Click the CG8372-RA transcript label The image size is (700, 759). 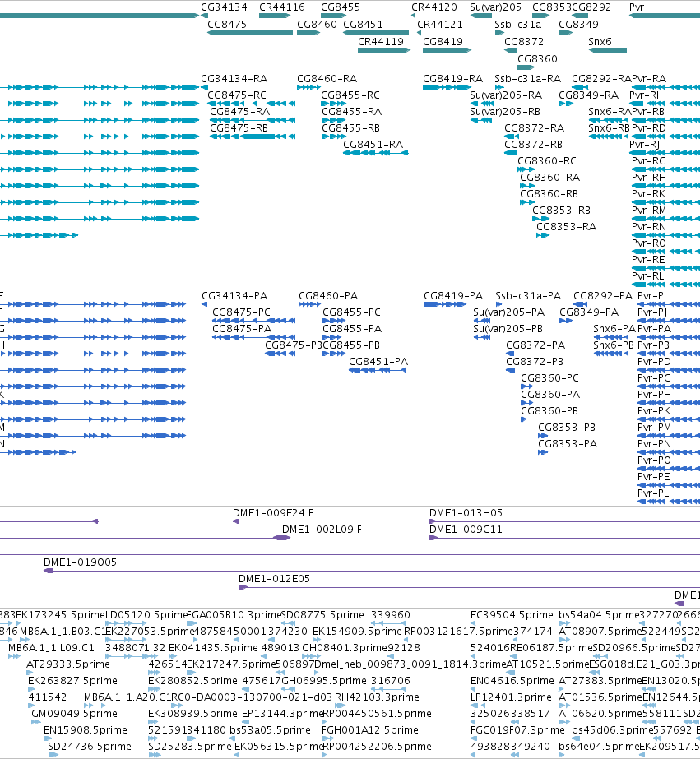534,128
